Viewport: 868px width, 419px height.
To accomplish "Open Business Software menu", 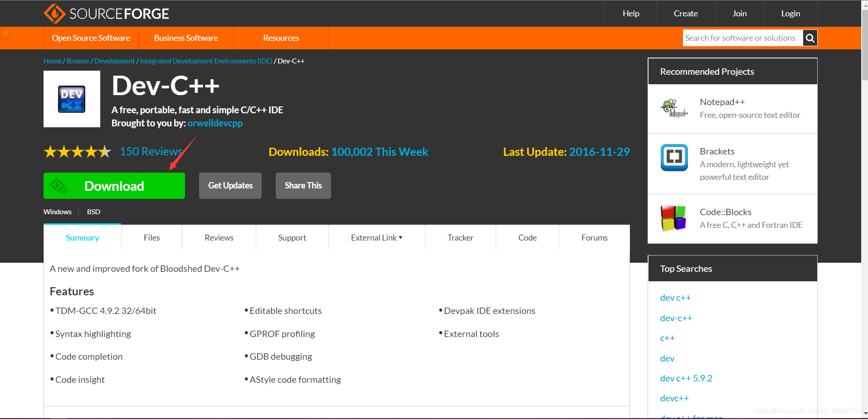I will click(x=186, y=38).
